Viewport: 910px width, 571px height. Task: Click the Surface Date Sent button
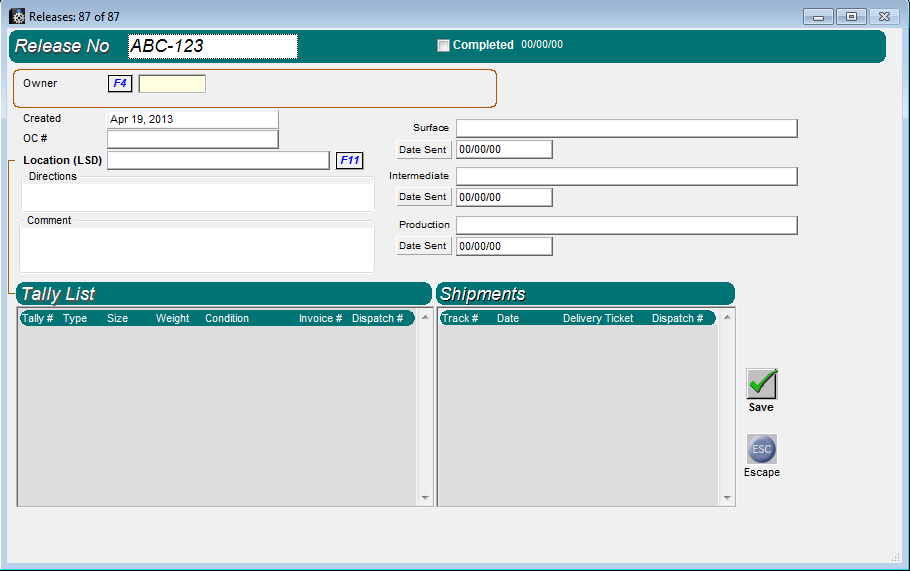click(x=423, y=149)
